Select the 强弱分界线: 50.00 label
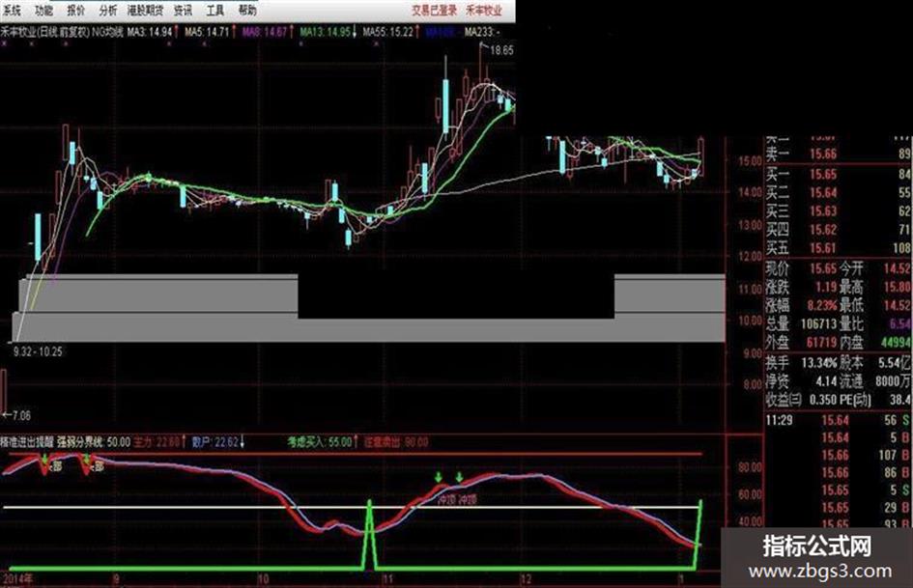The height and width of the screenshot is (588, 913). pyautogui.click(x=94, y=442)
